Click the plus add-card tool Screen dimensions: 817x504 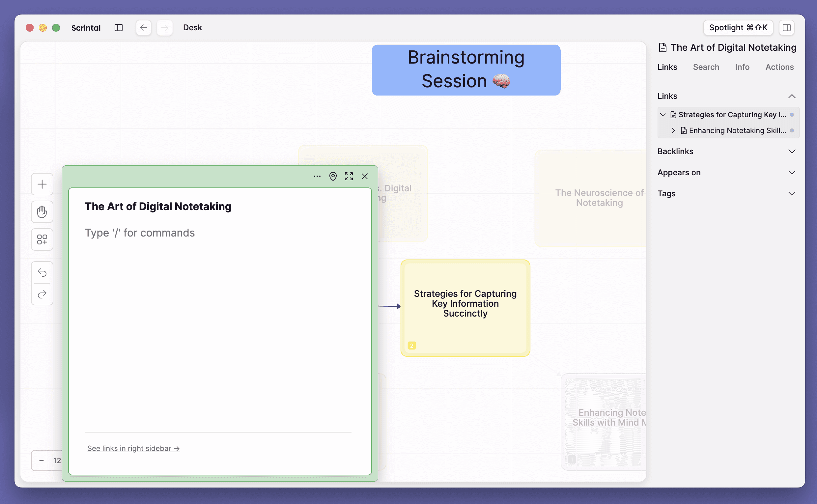click(x=42, y=184)
